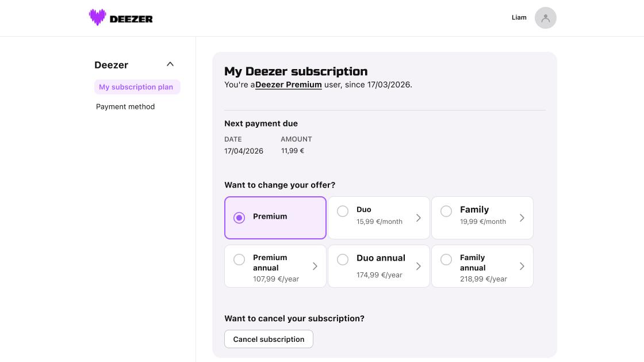Click the Cancel subscription button
The image size is (644, 362).
269,339
